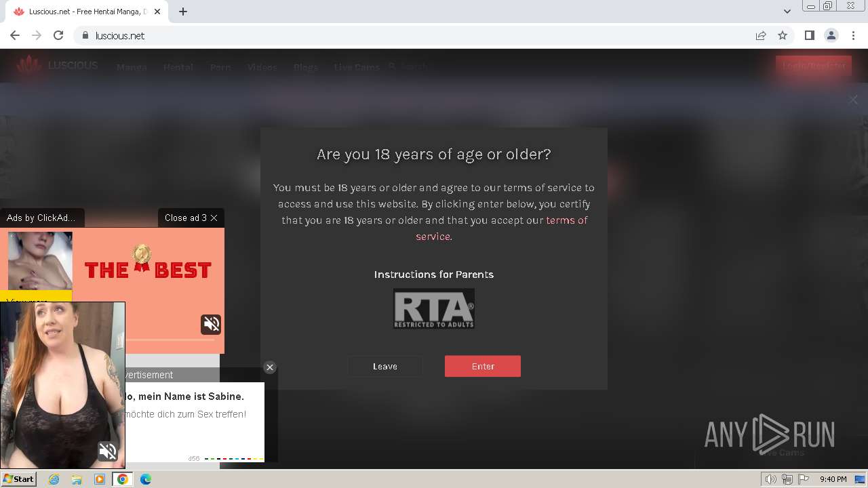This screenshot has width=868, height=488.
Task: Open the Chrome profile menu
Action: pos(831,35)
